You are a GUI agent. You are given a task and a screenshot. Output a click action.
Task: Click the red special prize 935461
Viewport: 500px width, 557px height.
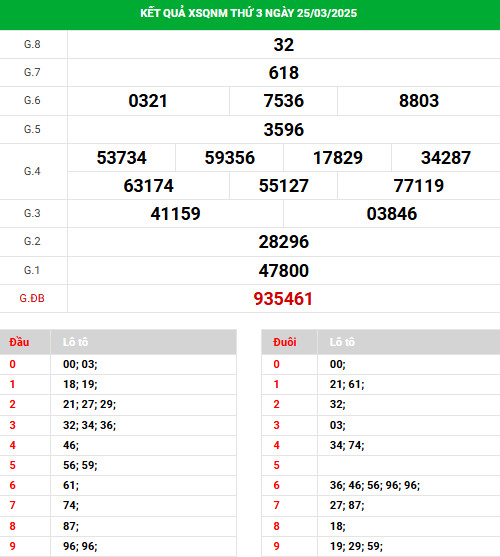283,299
